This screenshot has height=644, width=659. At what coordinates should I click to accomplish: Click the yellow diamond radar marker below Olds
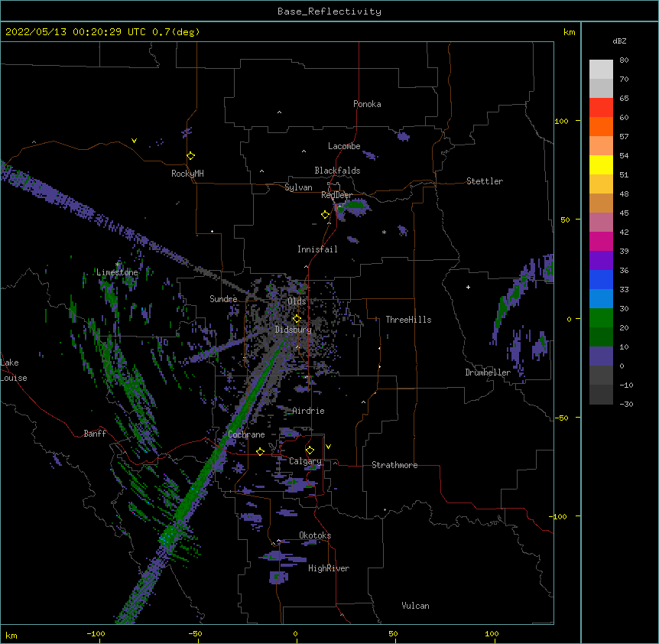(x=297, y=319)
